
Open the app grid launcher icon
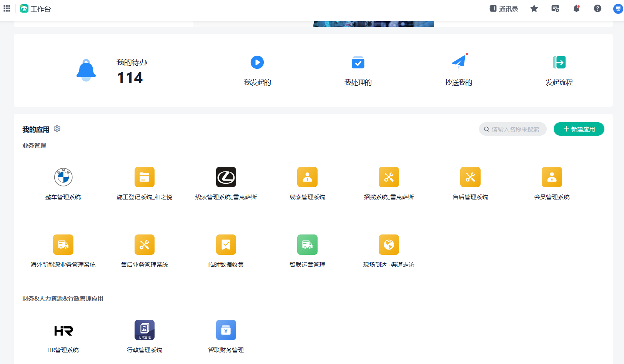click(7, 8)
